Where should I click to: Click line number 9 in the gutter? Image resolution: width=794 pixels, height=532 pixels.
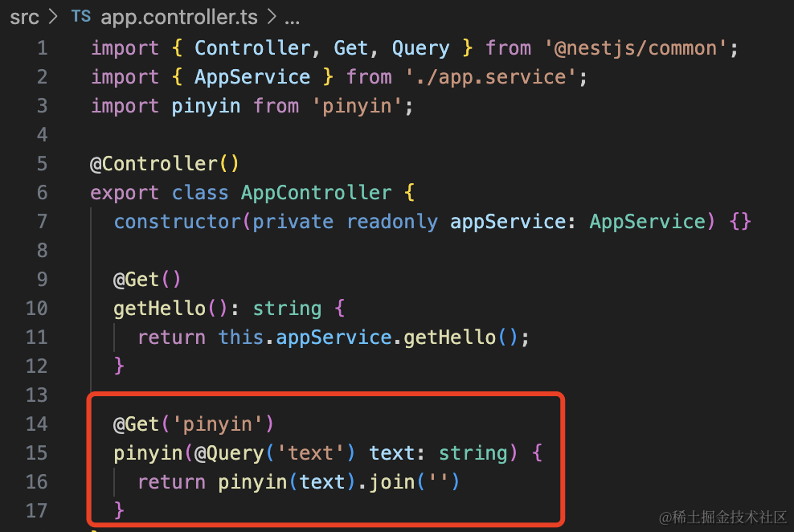pyautogui.click(x=42, y=280)
